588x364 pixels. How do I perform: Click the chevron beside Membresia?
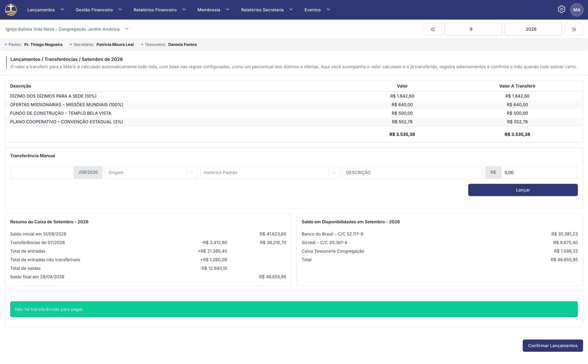(x=227, y=10)
